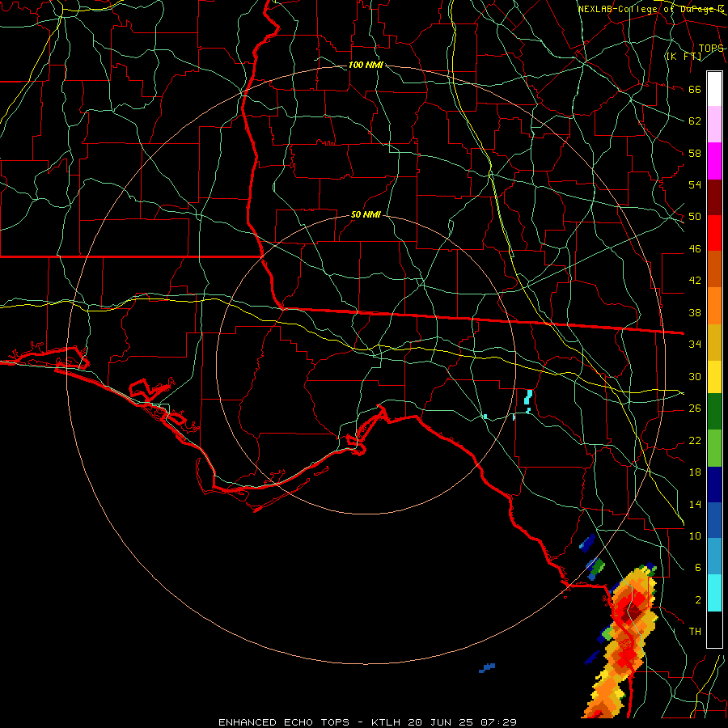Image resolution: width=728 pixels, height=728 pixels.
Task: Click the '6' legend value
Action: click(x=698, y=568)
